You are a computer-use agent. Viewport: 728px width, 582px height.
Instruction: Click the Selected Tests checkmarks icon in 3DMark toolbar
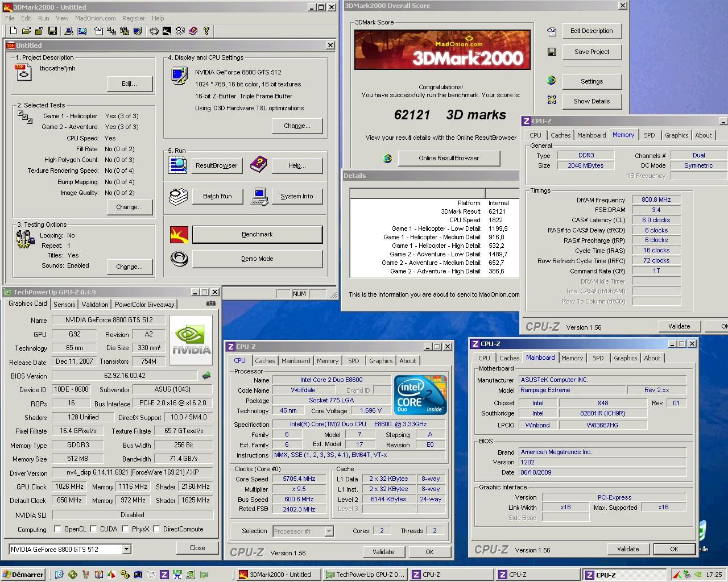point(111,31)
